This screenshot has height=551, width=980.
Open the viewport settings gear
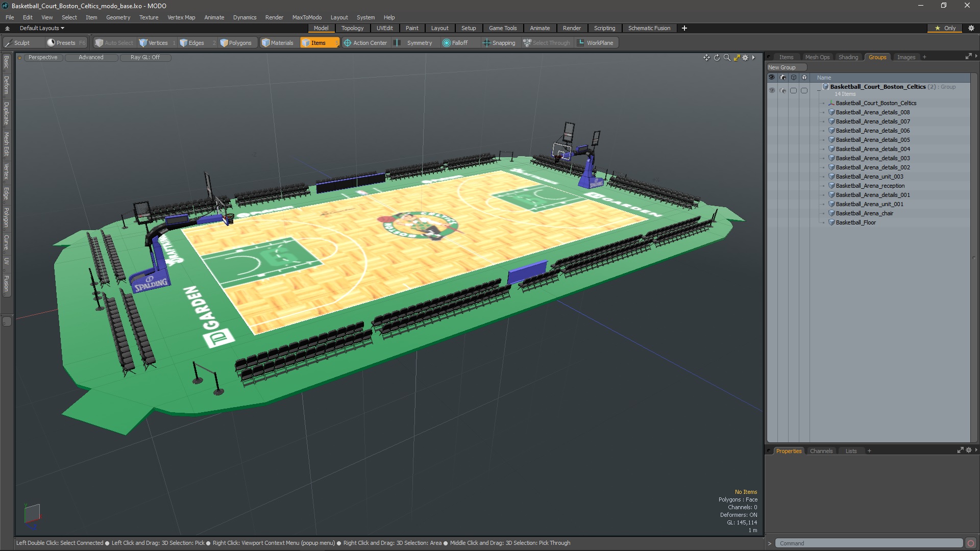tap(745, 58)
